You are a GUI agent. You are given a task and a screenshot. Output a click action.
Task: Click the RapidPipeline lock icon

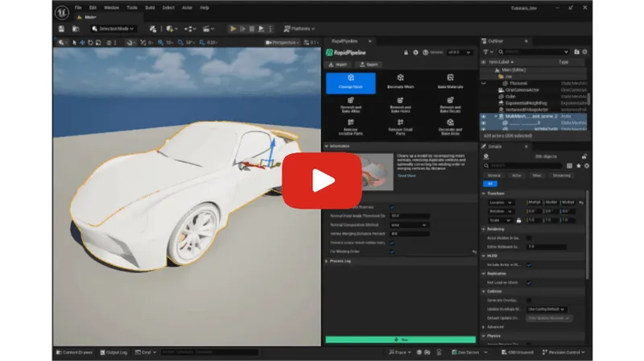[406, 52]
